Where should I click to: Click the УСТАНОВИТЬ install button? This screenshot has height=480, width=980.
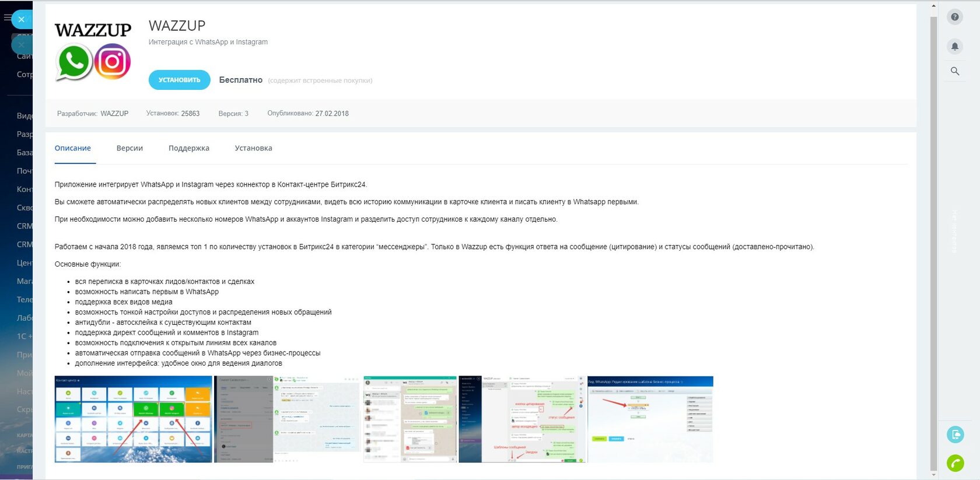pos(179,80)
